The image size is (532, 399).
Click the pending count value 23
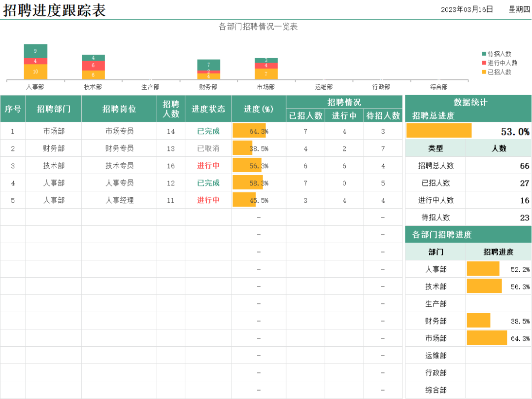coord(525,218)
